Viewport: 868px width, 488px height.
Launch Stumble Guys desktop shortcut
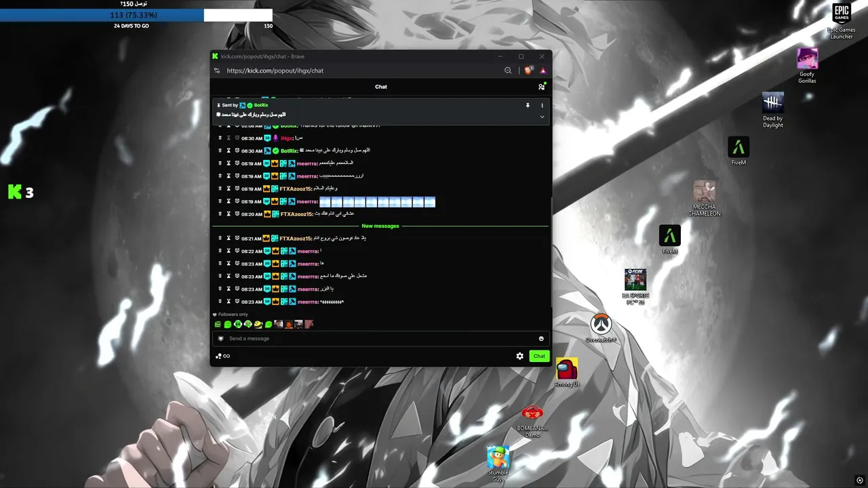pyautogui.click(x=498, y=464)
